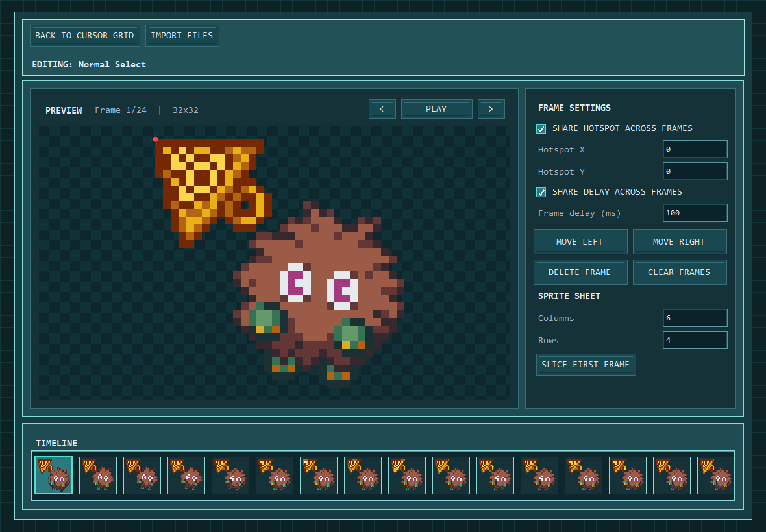Click the Back to Cursor Grid button
The image size is (766, 532).
click(84, 36)
